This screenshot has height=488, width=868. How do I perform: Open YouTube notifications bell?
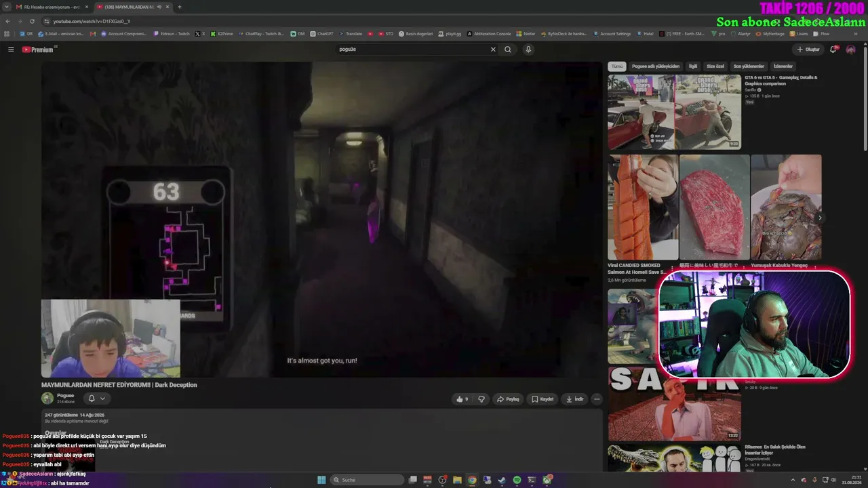(x=833, y=49)
